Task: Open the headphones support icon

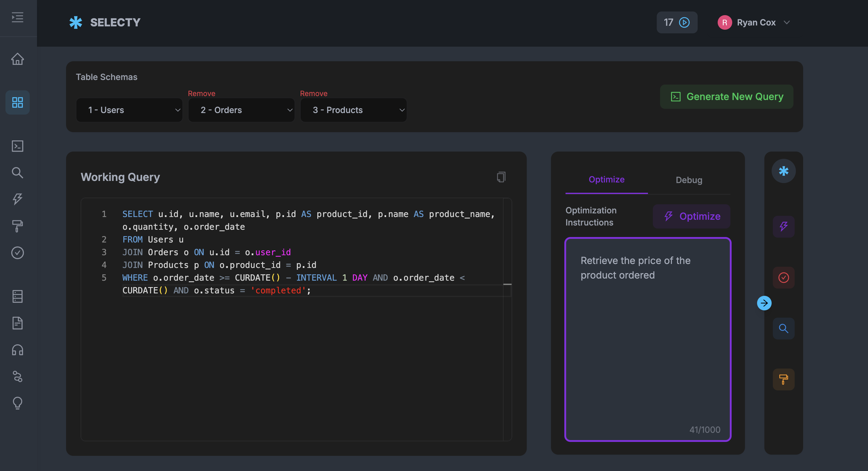Action: [x=18, y=350]
